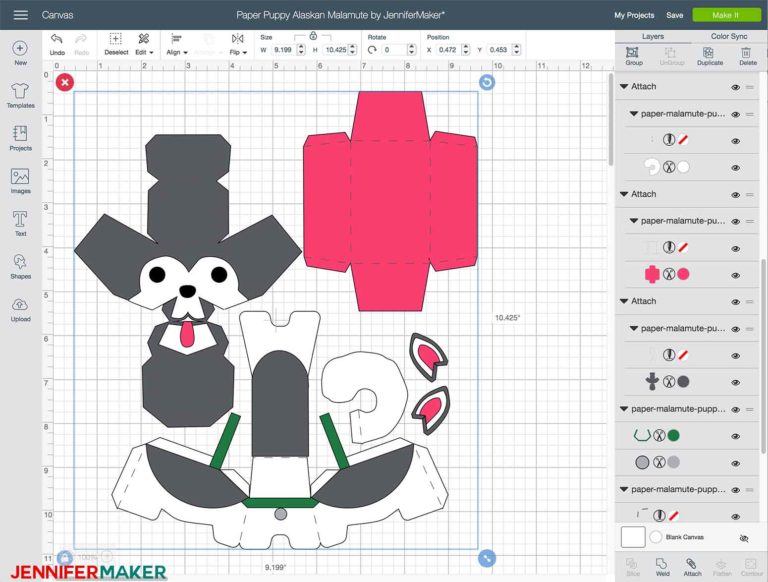
Task: Create a New project from the sidebar
Action: tap(20, 52)
